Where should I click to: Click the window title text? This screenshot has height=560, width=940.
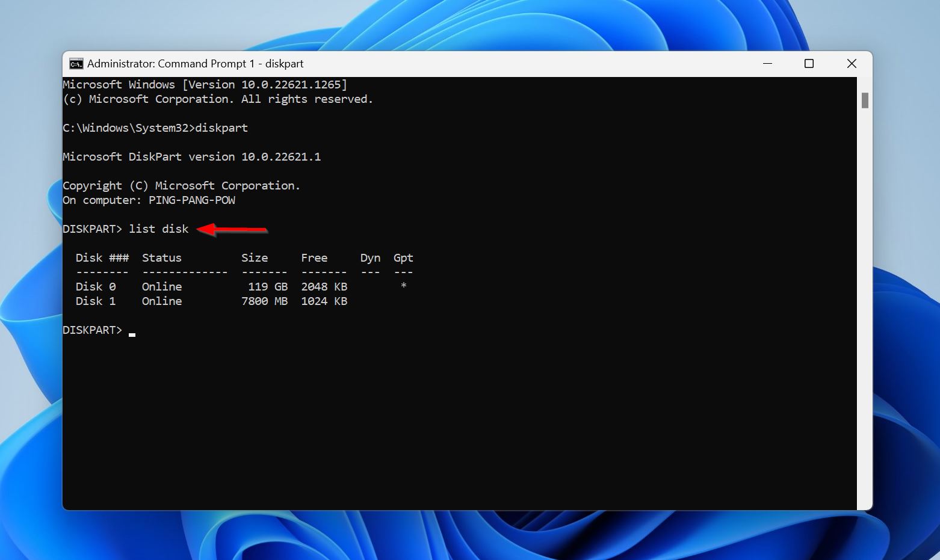click(x=195, y=64)
